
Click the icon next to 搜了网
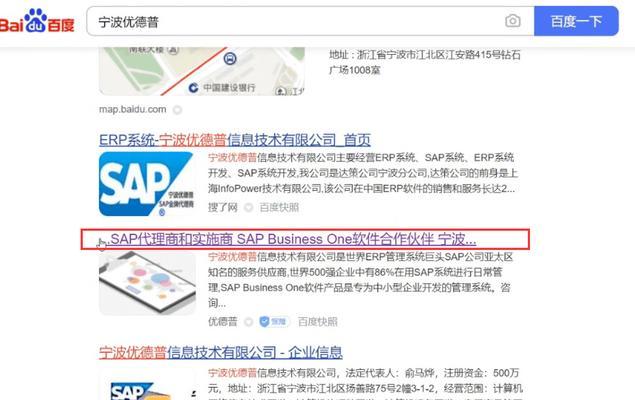point(248,208)
